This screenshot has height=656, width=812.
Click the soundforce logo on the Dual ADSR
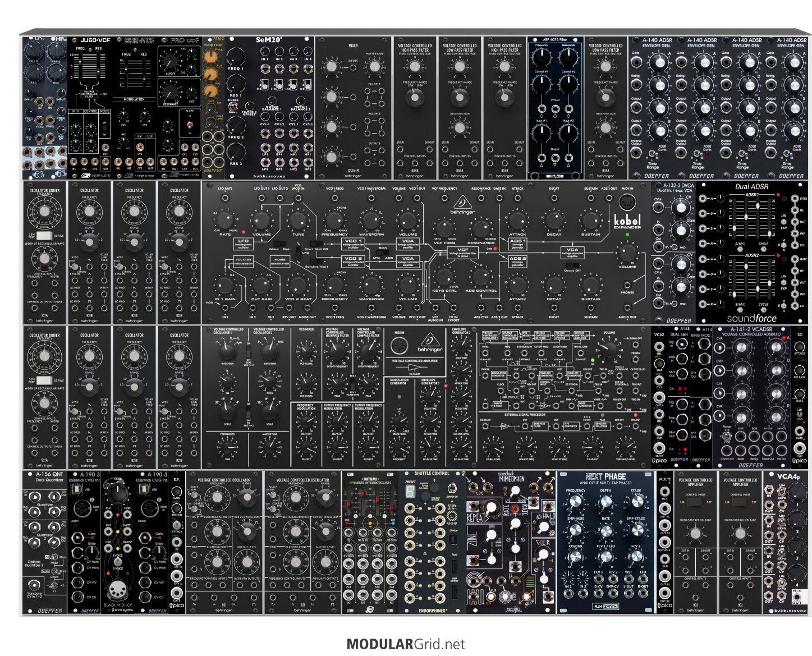(x=751, y=318)
